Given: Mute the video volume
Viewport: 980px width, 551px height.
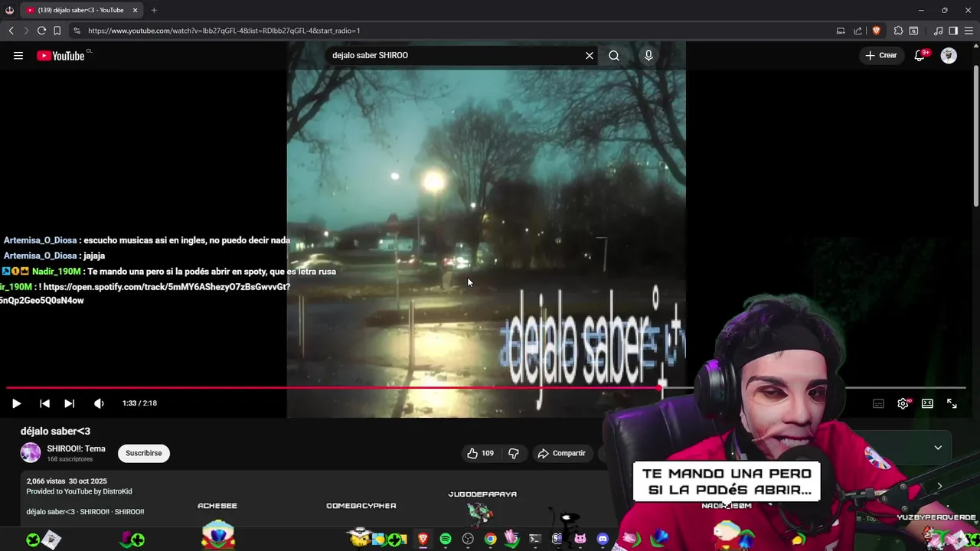Looking at the screenshot, I should (x=99, y=403).
